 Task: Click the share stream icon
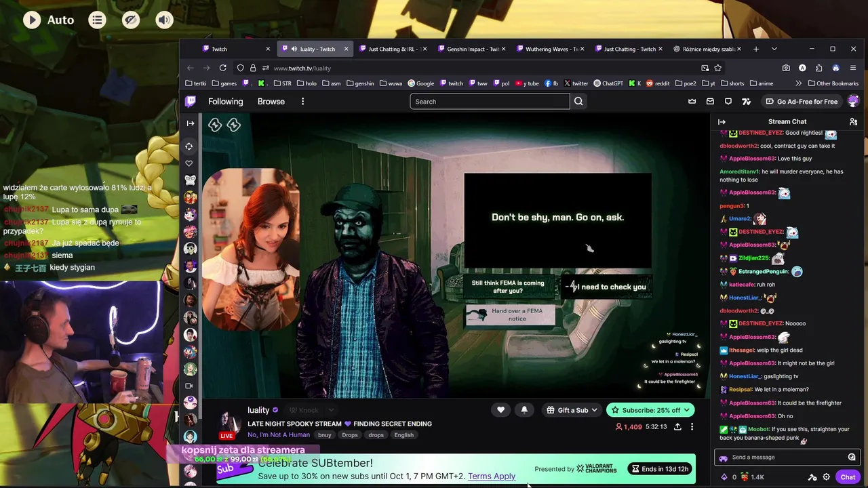tap(677, 427)
